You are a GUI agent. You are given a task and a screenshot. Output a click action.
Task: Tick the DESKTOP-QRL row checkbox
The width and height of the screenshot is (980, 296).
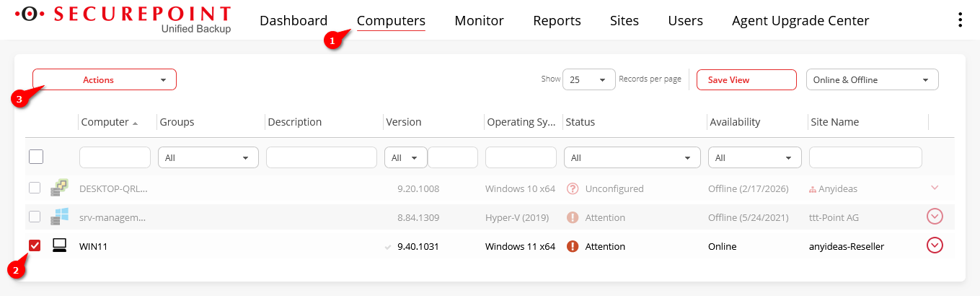click(x=35, y=188)
